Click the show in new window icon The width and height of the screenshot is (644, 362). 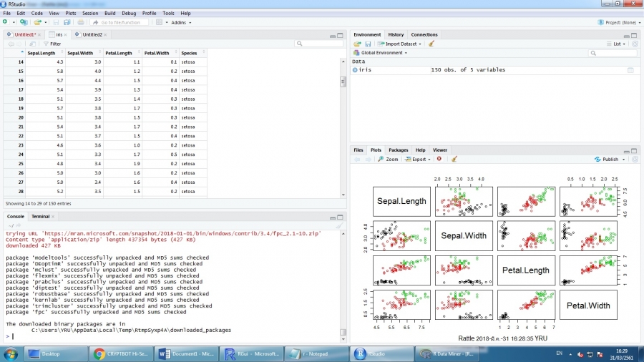32,44
